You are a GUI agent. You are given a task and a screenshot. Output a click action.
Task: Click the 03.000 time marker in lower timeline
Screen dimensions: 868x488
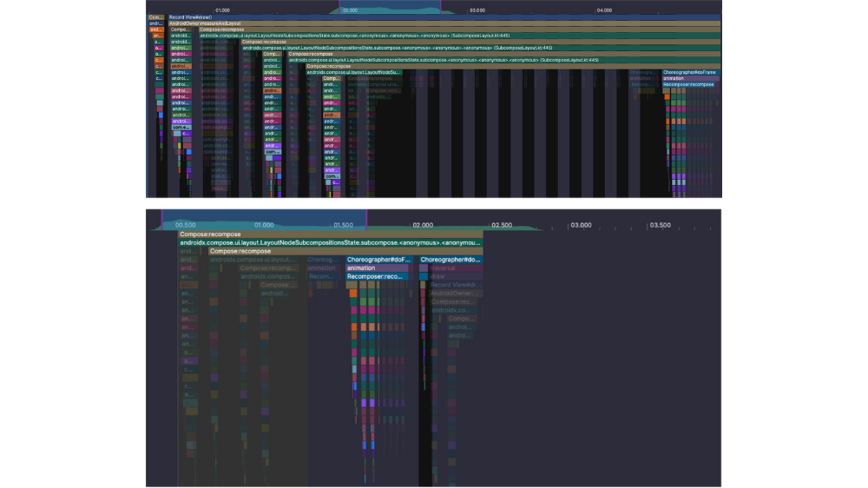coord(582,225)
